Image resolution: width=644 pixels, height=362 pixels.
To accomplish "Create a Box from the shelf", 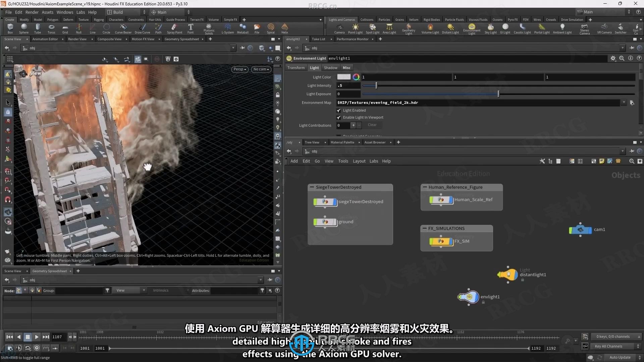I will [10, 28].
